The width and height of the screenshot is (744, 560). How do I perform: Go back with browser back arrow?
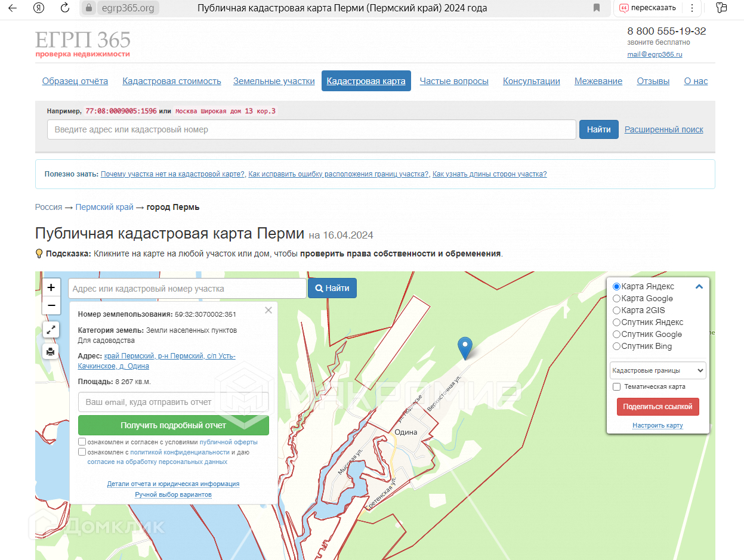[13, 8]
